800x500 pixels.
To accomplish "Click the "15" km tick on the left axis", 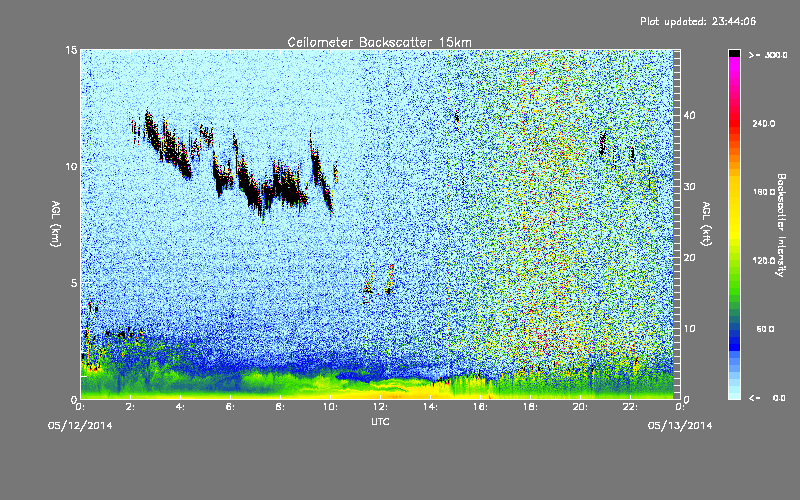I will (x=71, y=50).
